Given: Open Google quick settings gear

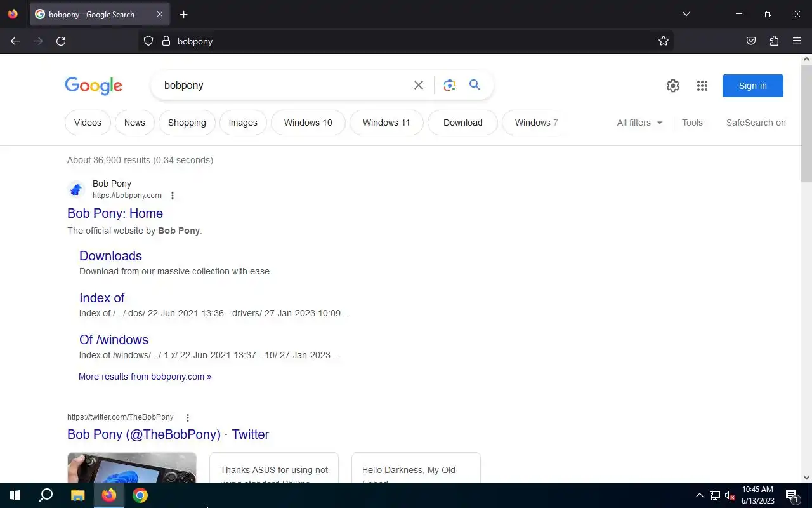Looking at the screenshot, I should 673,86.
